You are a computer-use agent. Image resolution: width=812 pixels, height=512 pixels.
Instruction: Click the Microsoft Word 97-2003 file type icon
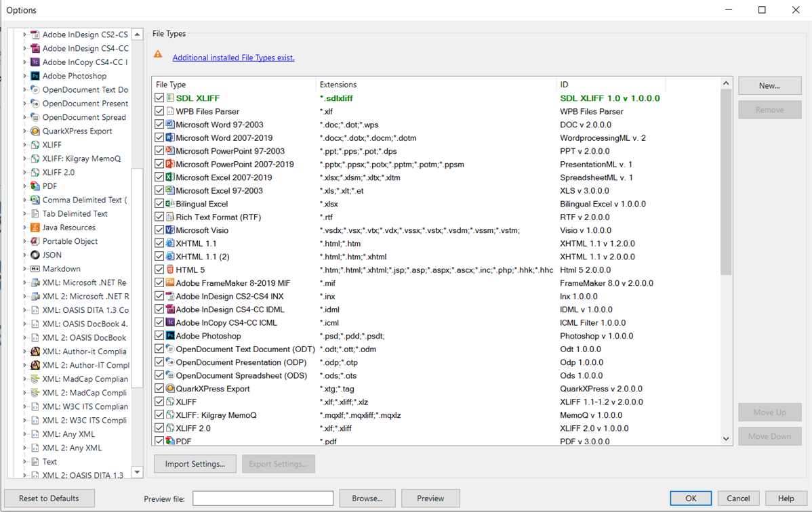pyautogui.click(x=169, y=124)
